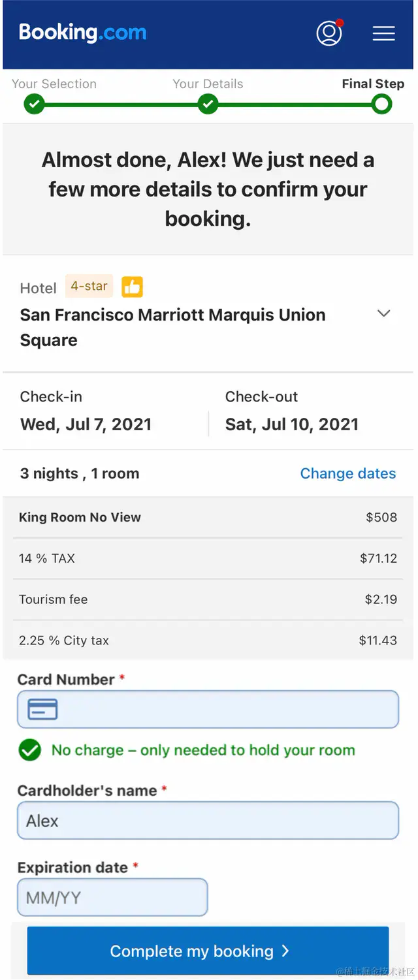Click the Booking.com logo
418x980 pixels.
[83, 33]
